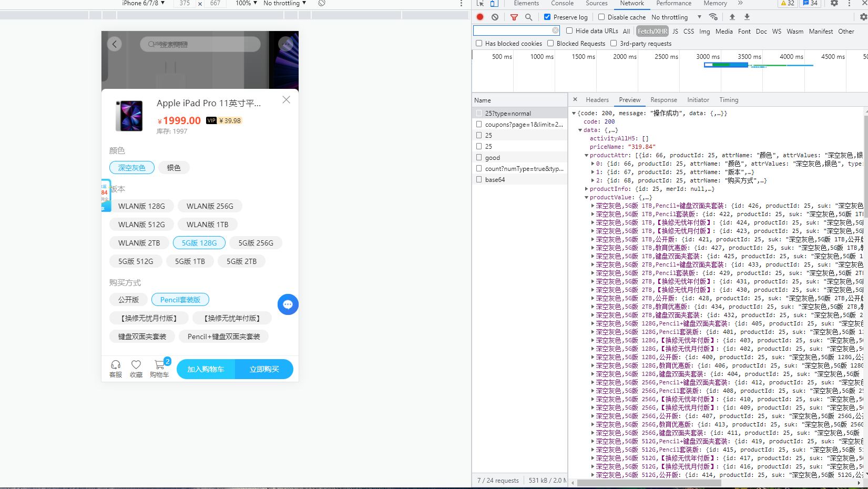This screenshot has height=489, width=868.
Task: Show warnings count 32 badge
Action: pos(788,3)
